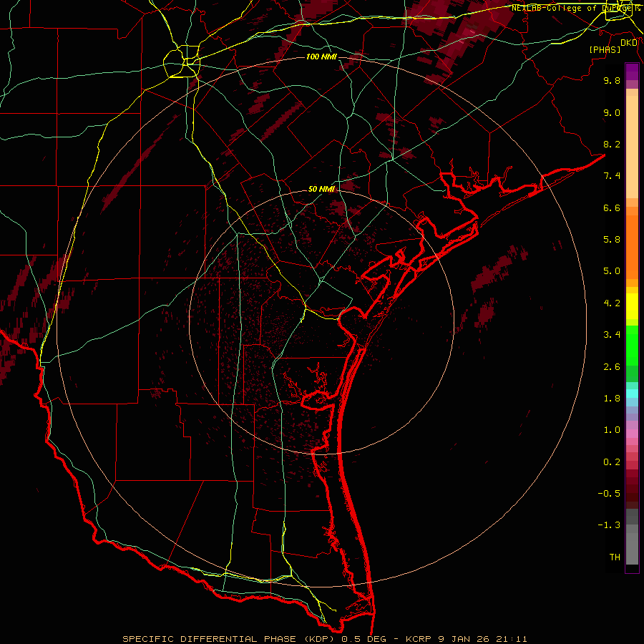Click the 50 NMI range ring label

pyautogui.click(x=321, y=189)
